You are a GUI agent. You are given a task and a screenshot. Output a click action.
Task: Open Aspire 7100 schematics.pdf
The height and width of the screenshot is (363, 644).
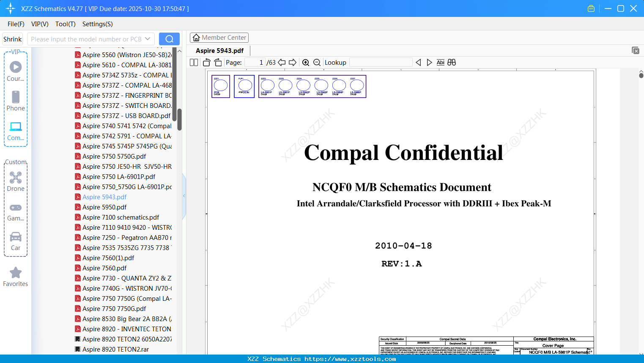pyautogui.click(x=117, y=217)
